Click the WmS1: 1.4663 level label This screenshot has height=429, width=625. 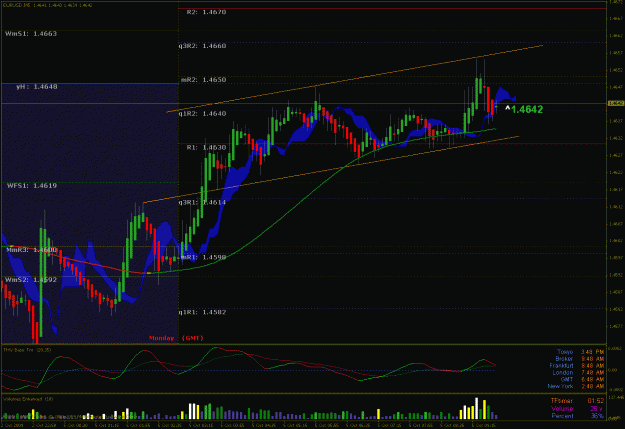tap(31, 34)
